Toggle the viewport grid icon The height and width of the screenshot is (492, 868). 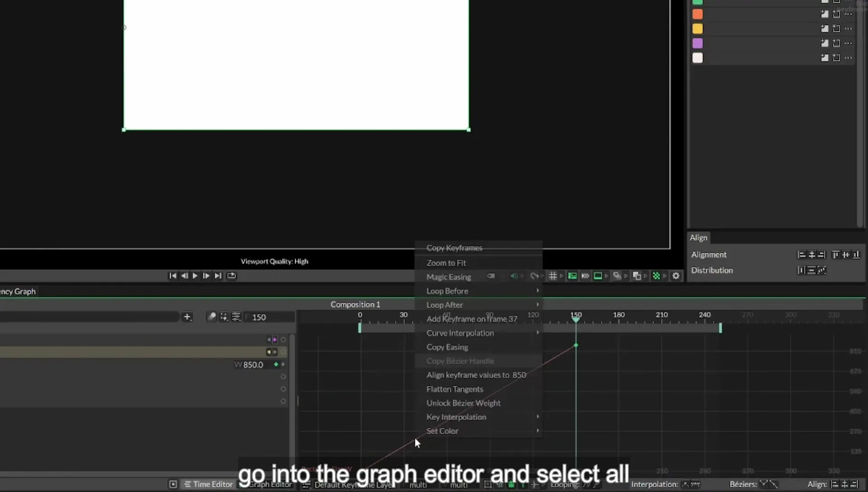tap(552, 276)
